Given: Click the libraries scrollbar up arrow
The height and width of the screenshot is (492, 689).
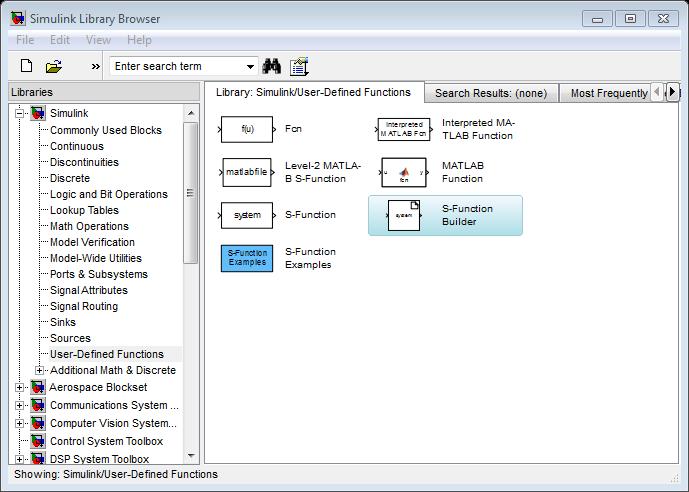Looking at the screenshot, I should tap(191, 113).
